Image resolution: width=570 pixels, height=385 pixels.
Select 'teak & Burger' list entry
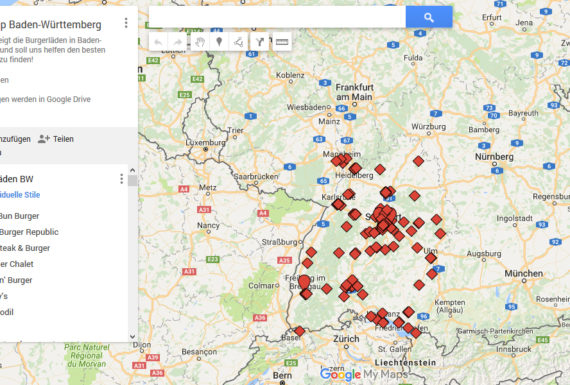(x=25, y=248)
